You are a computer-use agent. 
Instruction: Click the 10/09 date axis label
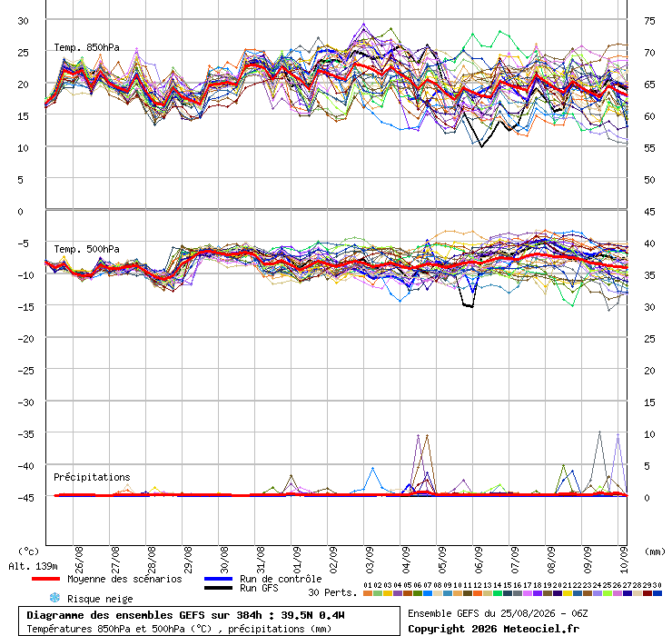625,560
